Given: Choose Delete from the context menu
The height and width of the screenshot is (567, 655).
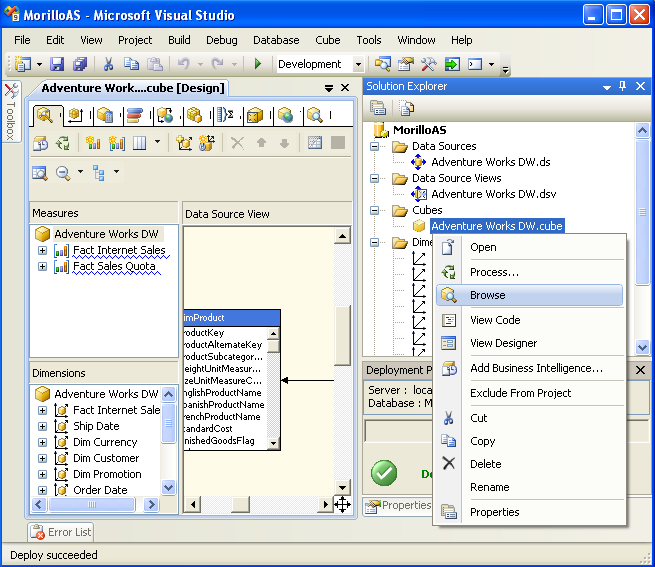Looking at the screenshot, I should click(x=529, y=464).
